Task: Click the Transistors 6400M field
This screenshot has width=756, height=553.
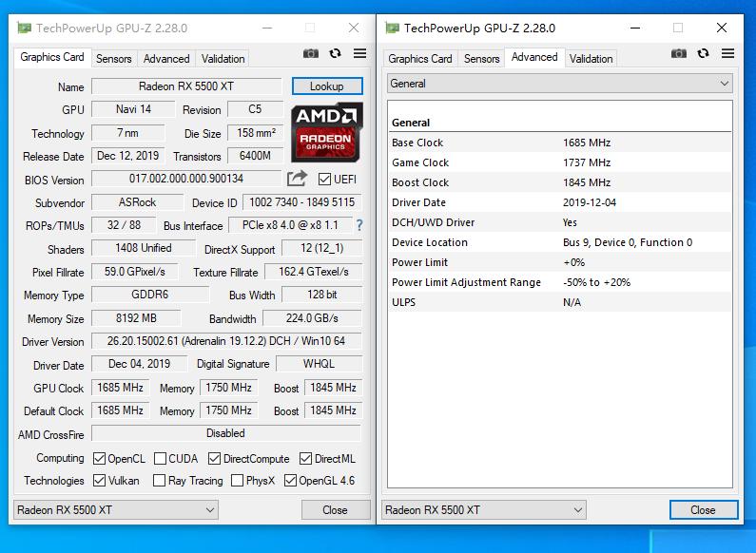Action: click(x=255, y=156)
